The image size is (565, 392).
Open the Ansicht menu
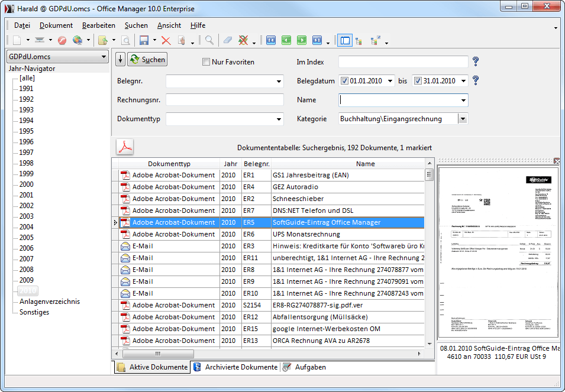[x=169, y=25]
